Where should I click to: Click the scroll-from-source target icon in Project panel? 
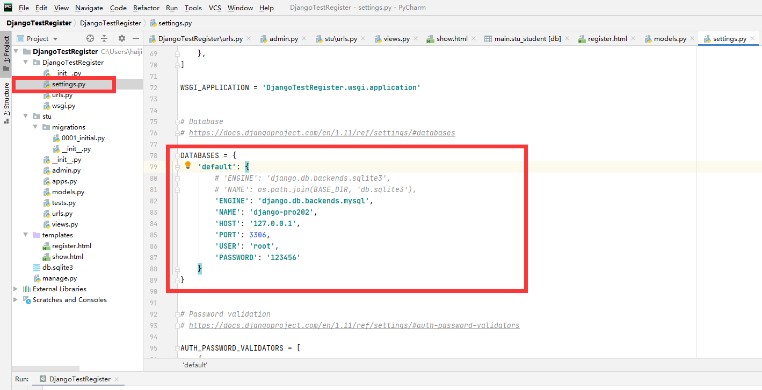point(90,38)
